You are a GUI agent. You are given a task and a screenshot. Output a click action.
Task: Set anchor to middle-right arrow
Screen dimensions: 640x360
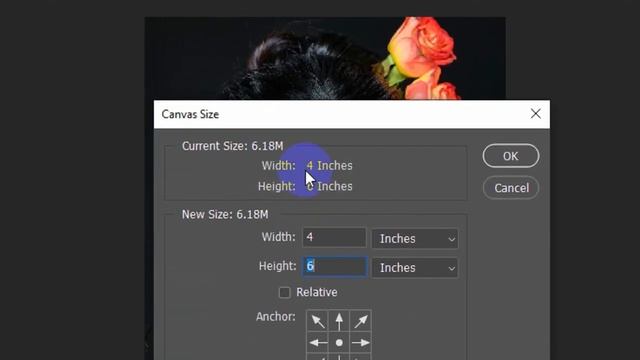coord(360,342)
